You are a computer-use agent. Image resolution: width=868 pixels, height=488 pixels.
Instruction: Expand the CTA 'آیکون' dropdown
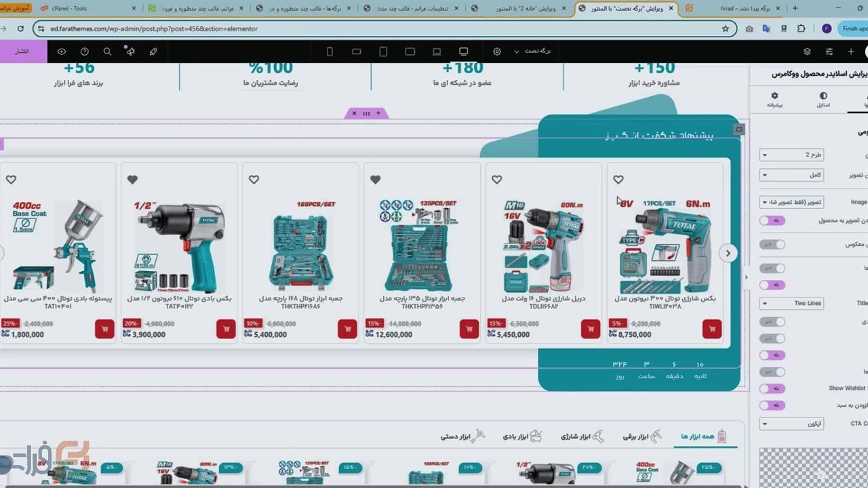pyautogui.click(x=791, y=424)
